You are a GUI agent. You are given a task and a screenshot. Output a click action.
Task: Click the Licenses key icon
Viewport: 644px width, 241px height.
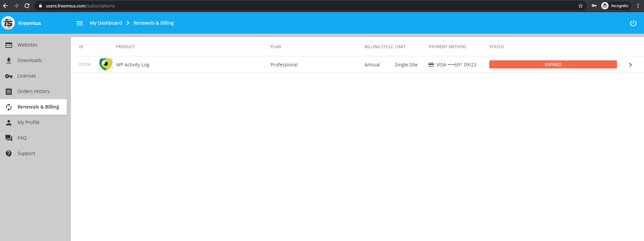(x=9, y=76)
